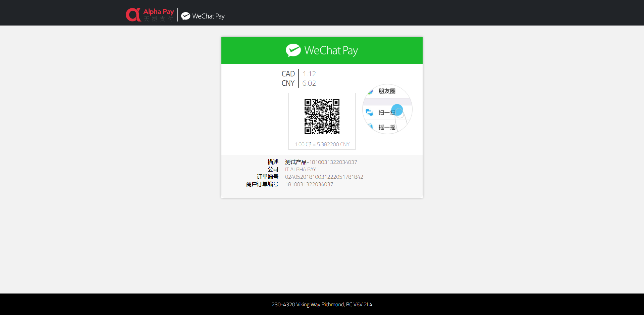The width and height of the screenshot is (644, 315).
Task: Click the payment QR code
Action: click(322, 116)
